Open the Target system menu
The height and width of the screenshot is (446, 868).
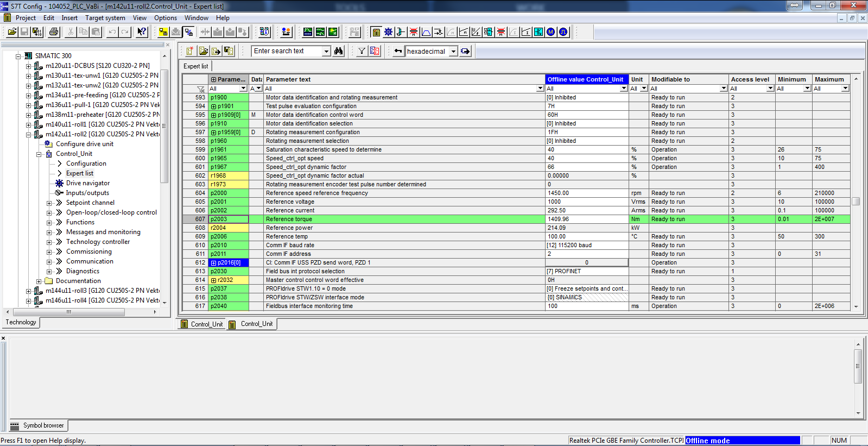click(x=105, y=18)
